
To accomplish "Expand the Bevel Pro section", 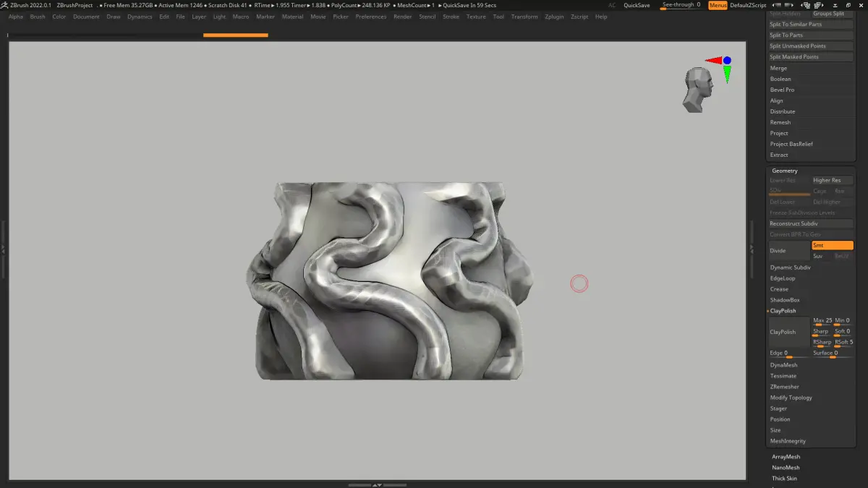I will point(782,90).
